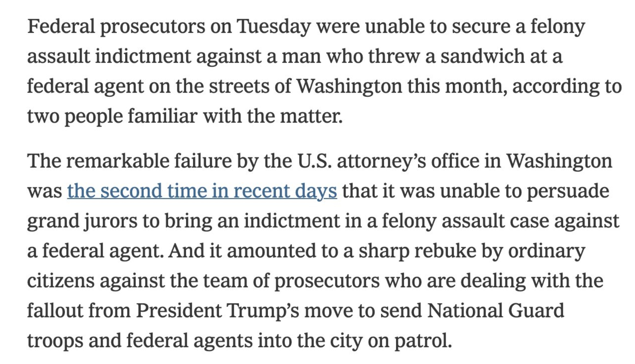Click the word 'citizens' in the second paragraph
The width and height of the screenshot is (635, 364).
pyautogui.click(x=61, y=281)
